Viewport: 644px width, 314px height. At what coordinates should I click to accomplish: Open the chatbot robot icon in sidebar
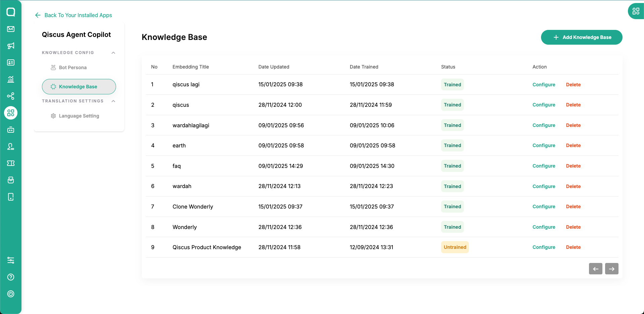tap(11, 130)
